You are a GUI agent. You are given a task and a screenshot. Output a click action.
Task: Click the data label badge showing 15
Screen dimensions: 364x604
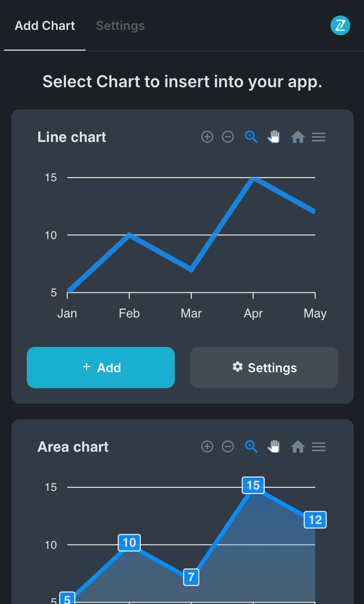tap(253, 485)
